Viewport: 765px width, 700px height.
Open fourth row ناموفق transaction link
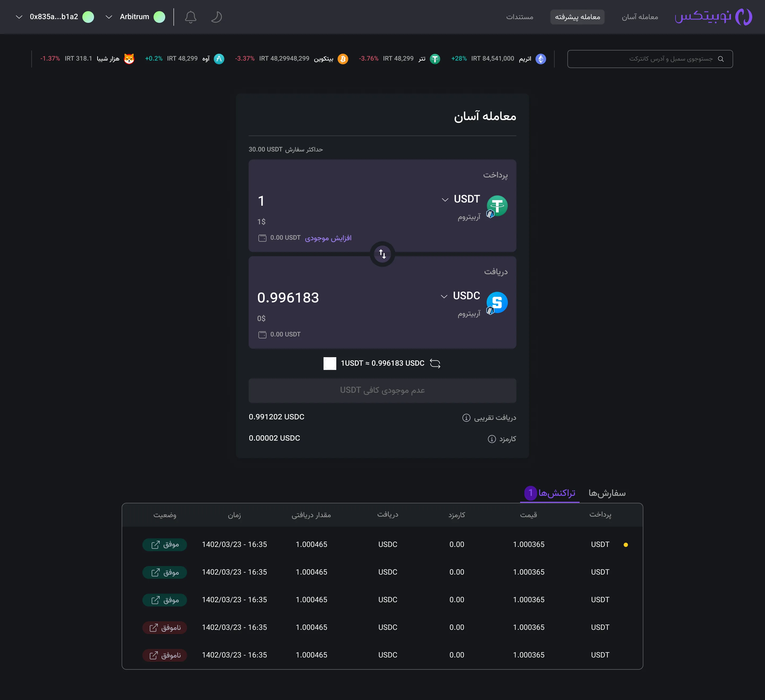[x=165, y=628]
